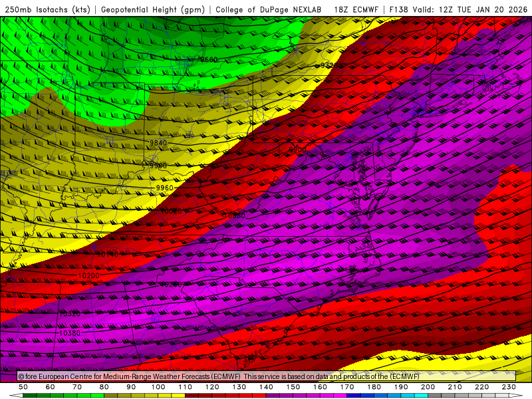The image size is (532, 399).
Task: Click the 10380 height contour label
Action: click(x=70, y=333)
